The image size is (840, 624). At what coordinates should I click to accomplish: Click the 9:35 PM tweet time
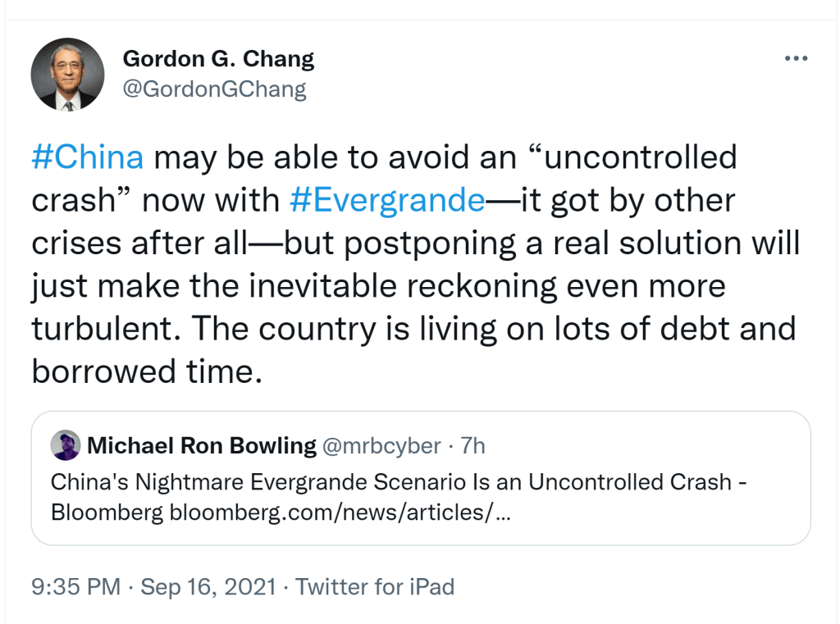[x=76, y=587]
